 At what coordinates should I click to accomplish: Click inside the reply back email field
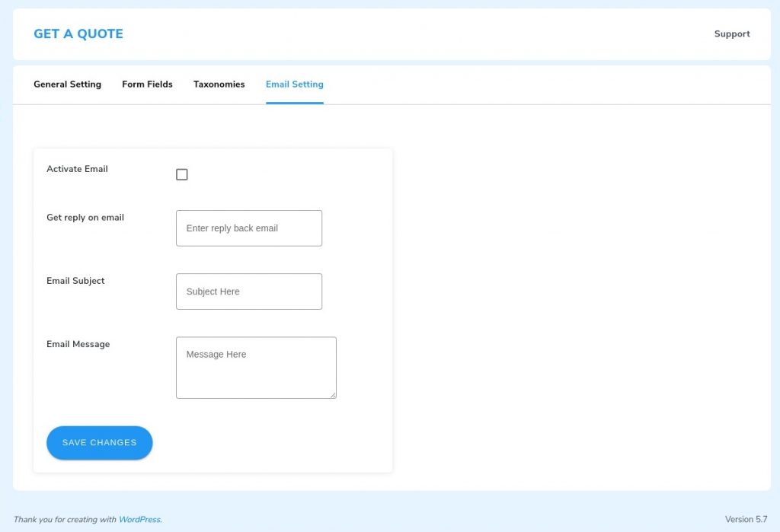248,228
